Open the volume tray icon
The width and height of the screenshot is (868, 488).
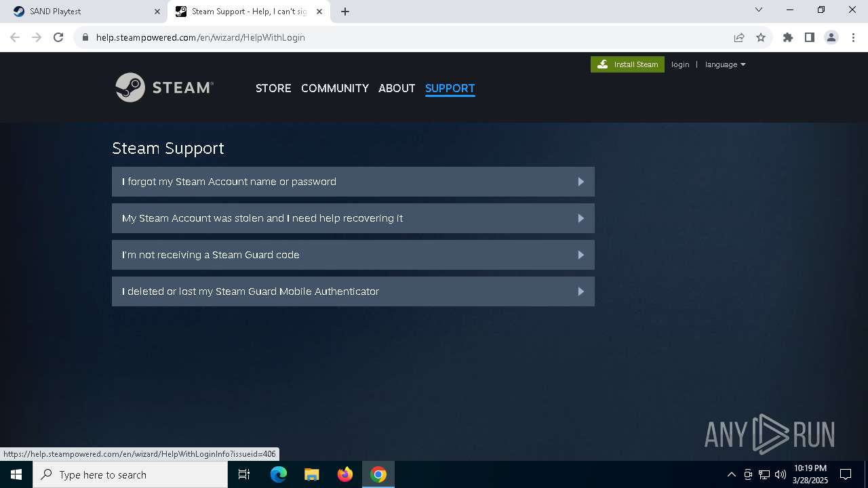(780, 474)
